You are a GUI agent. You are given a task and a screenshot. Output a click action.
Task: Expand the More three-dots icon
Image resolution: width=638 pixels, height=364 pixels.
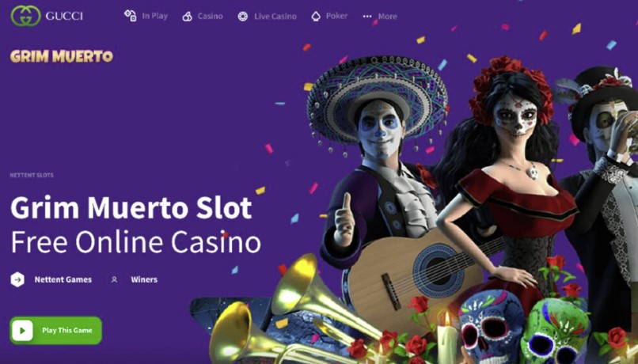[x=367, y=17]
